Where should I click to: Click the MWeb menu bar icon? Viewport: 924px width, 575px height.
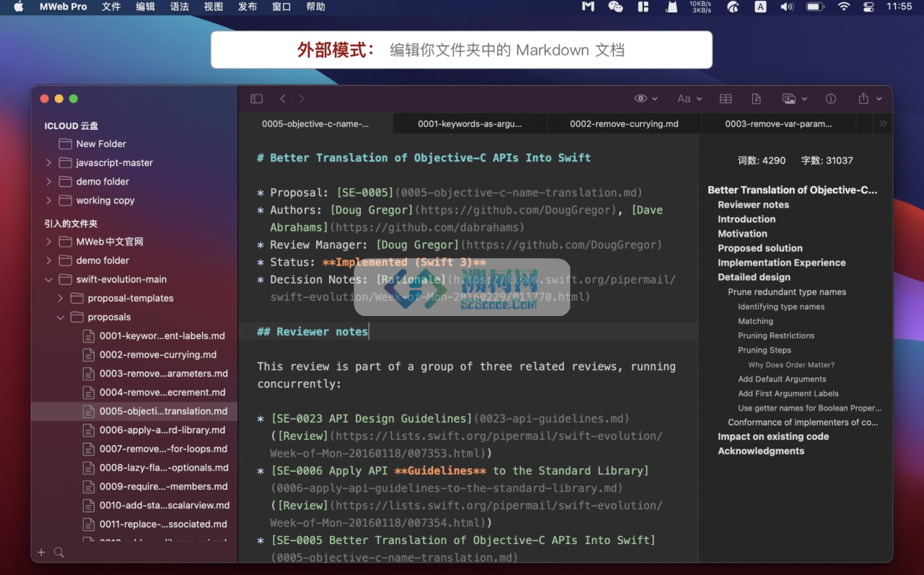(x=588, y=6)
